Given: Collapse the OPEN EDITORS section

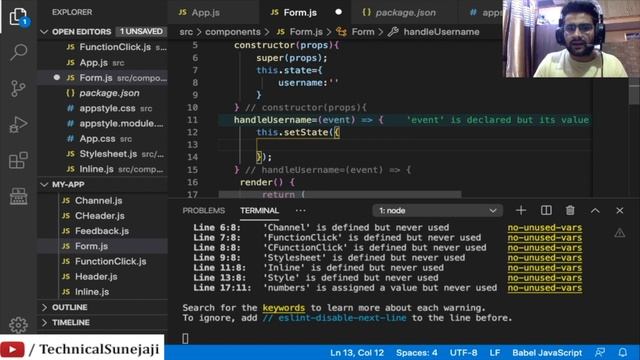Looking at the screenshot, I should tap(102, 31).
